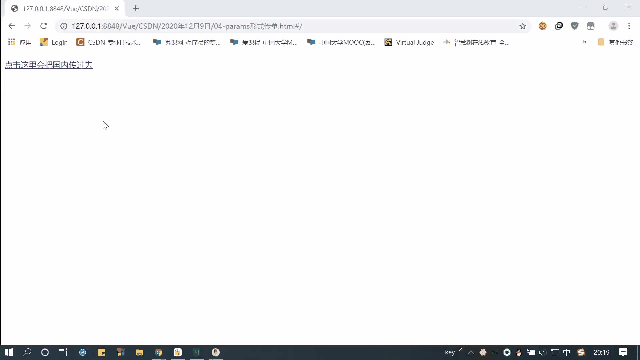This screenshot has height=360, width=640.
Task: Reload the page with the refresh icon
Action: 44,26
